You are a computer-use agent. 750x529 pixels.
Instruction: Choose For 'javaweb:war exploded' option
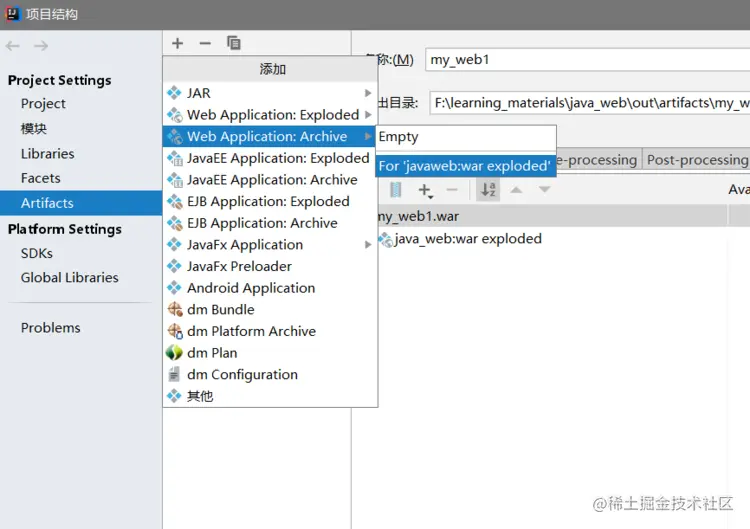466,166
